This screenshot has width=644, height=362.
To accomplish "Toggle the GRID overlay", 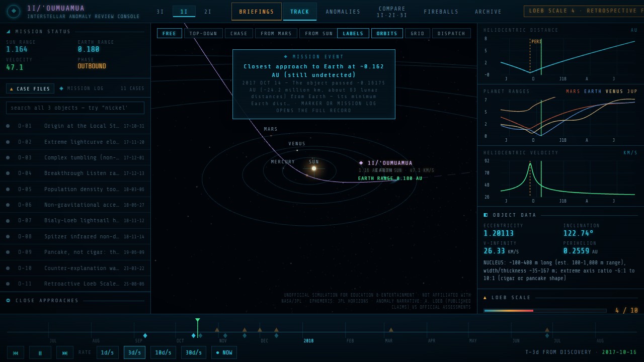I will pyautogui.click(x=418, y=34).
